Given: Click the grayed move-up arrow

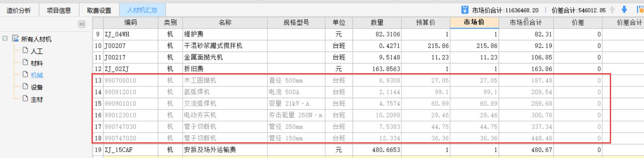Looking at the screenshot, I should [612, 10].
